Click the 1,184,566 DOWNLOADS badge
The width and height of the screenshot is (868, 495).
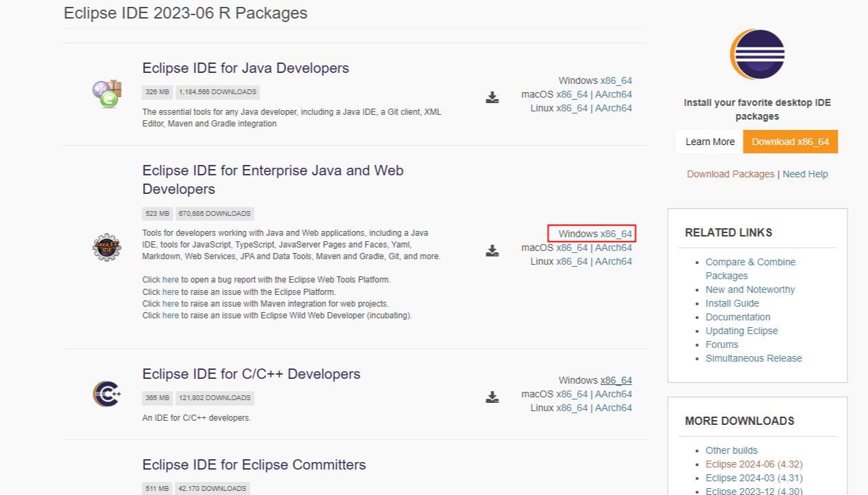(x=218, y=92)
